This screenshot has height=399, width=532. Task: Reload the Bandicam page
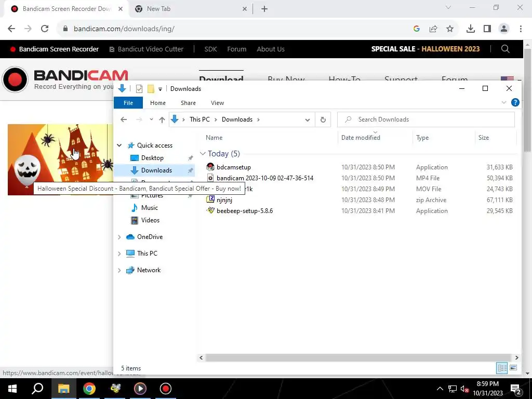coord(45,29)
